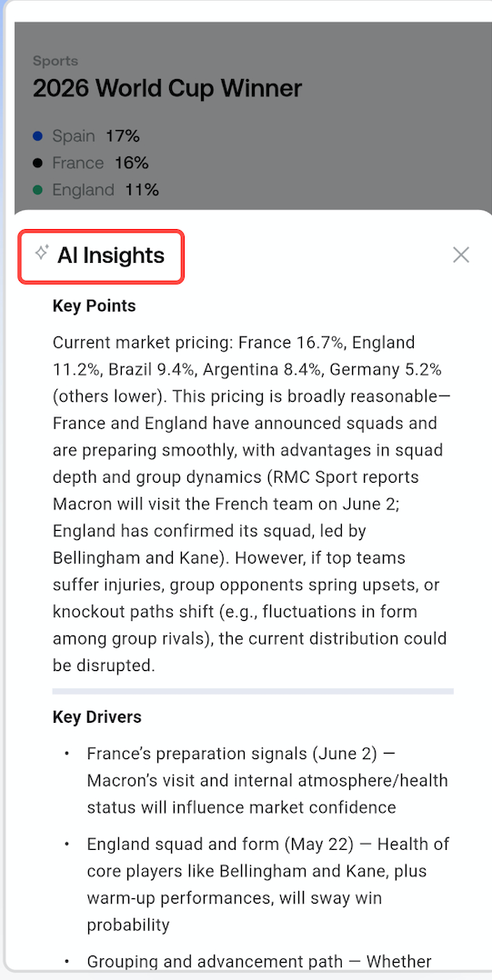Open the Sports category label
The width and height of the screenshot is (492, 980).
pos(55,61)
